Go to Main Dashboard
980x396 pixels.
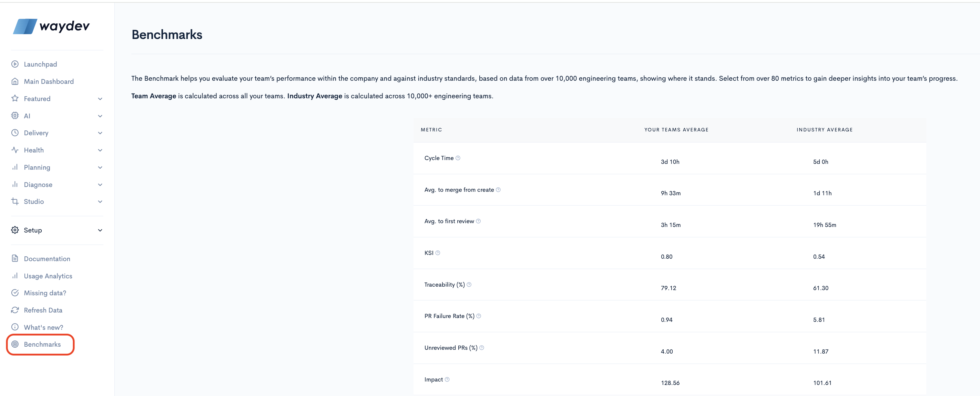coord(48,81)
